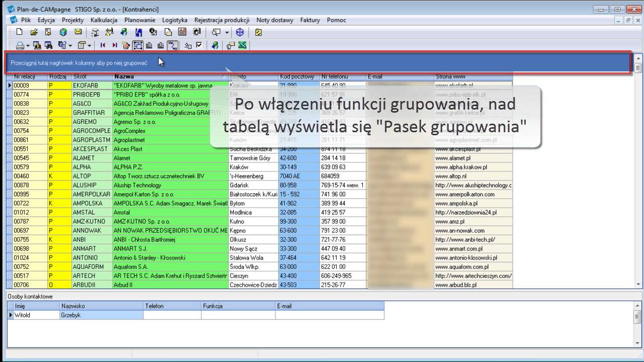Screen dimensions: 644x362
Task: Open the Planowanie menu
Action: point(140,20)
